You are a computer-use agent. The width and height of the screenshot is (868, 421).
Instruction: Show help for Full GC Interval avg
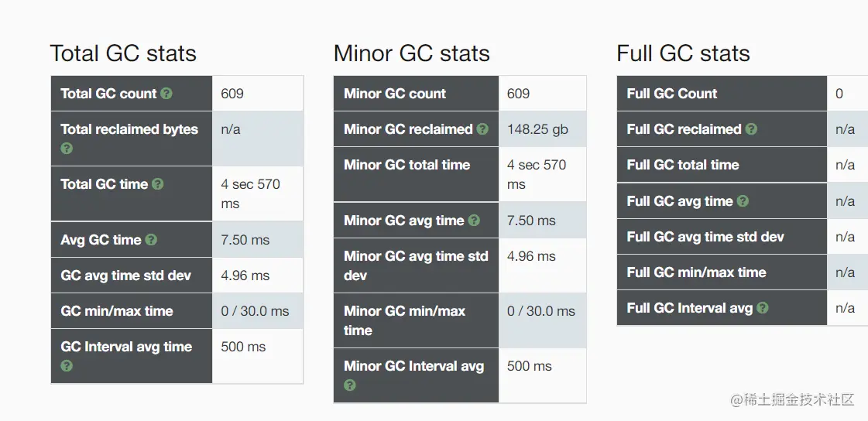click(763, 308)
